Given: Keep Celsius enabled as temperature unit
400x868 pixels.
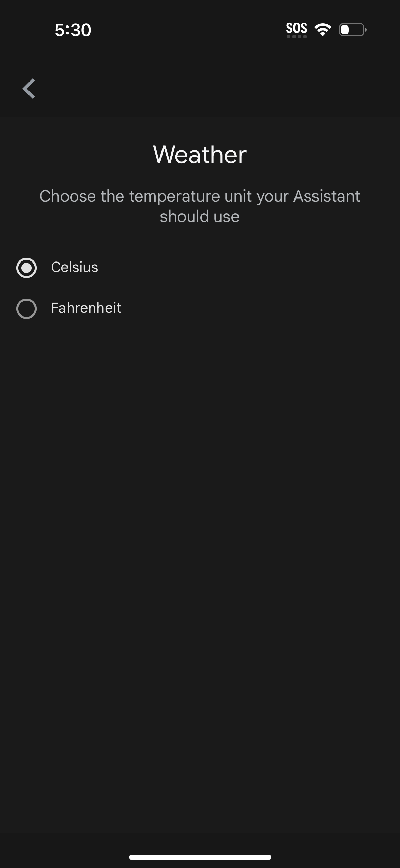Looking at the screenshot, I should [x=27, y=268].
